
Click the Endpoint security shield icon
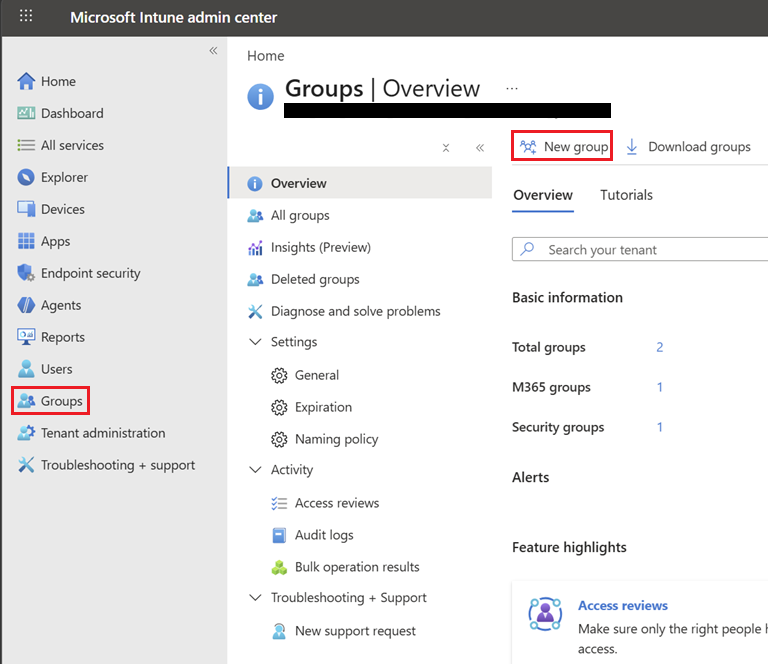click(26, 273)
